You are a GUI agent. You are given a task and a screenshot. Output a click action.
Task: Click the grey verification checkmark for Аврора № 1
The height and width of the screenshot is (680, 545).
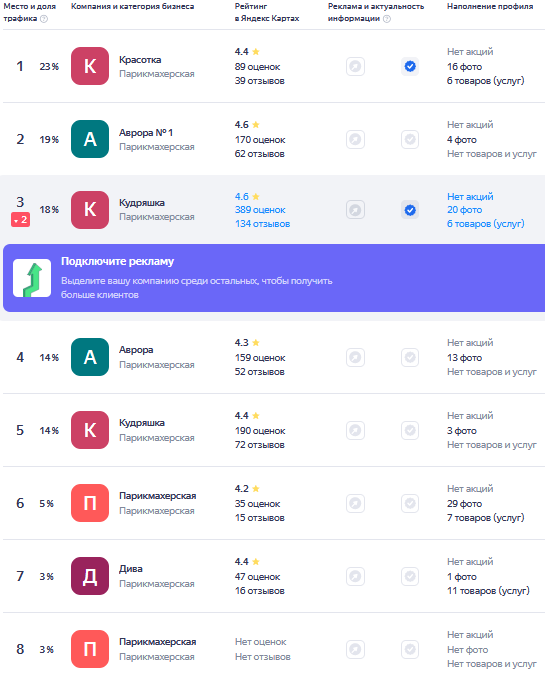pos(410,139)
